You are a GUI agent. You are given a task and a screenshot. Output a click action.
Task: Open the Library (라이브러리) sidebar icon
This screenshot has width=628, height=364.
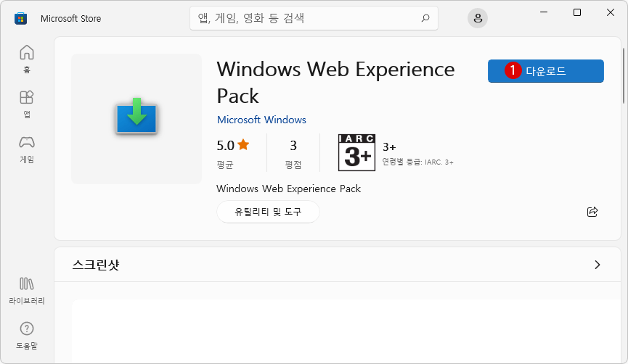[27, 290]
